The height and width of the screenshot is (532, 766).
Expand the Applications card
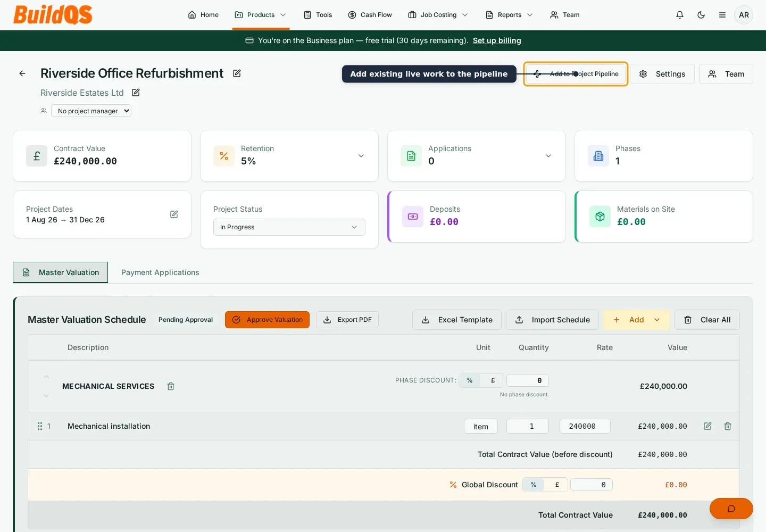(x=548, y=156)
